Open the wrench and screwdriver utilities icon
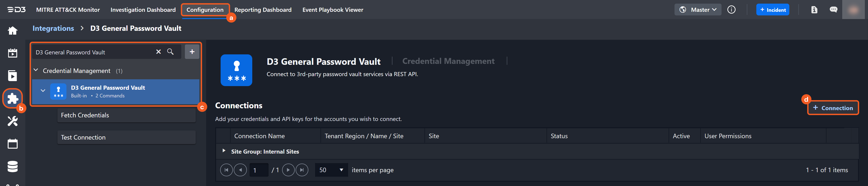This screenshot has width=868, height=186. [12, 121]
